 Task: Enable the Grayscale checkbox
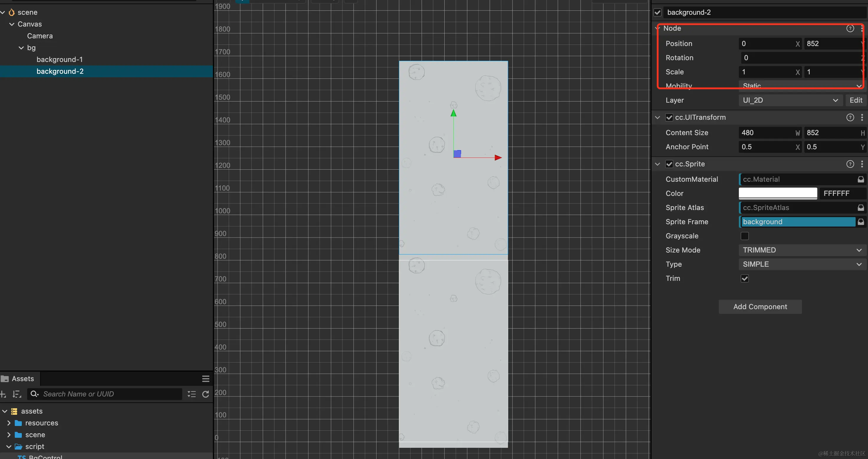pyautogui.click(x=745, y=236)
